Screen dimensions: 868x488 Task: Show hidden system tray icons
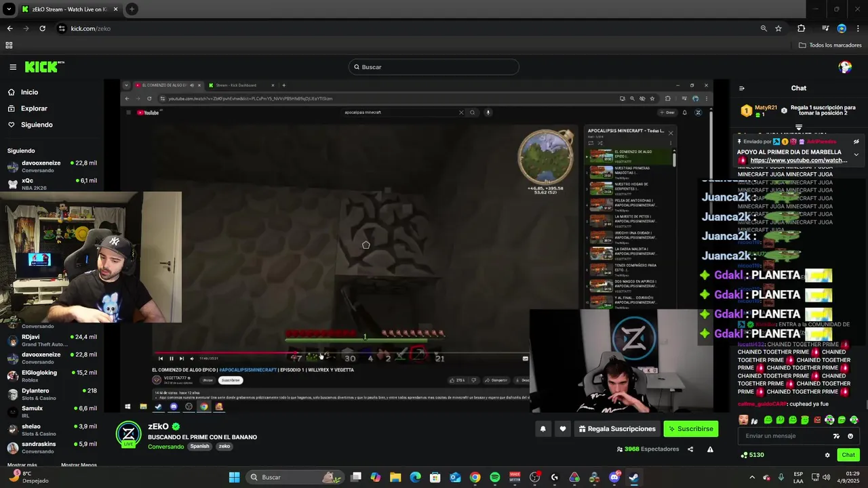pyautogui.click(x=752, y=477)
